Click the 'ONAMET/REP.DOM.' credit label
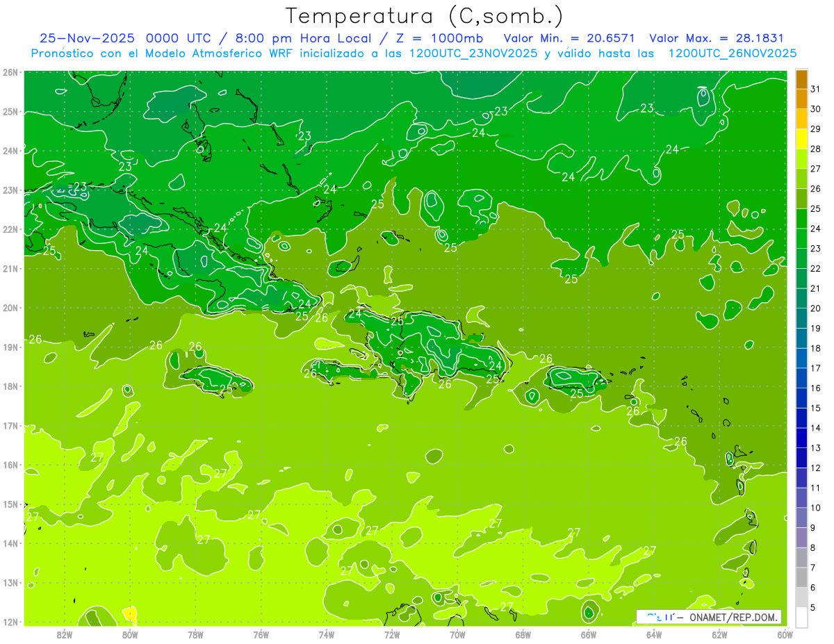Image resolution: width=834 pixels, height=644 pixels. click(x=733, y=617)
